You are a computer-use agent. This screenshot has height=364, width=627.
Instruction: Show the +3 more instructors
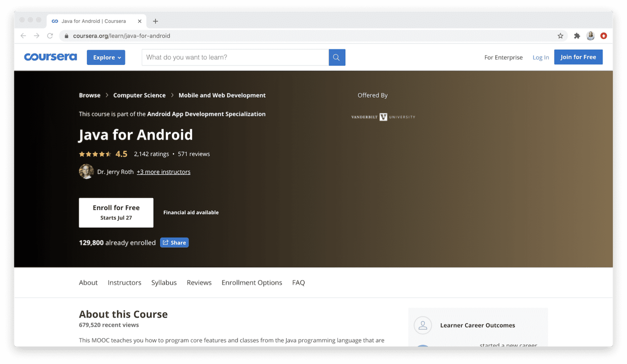[163, 171]
